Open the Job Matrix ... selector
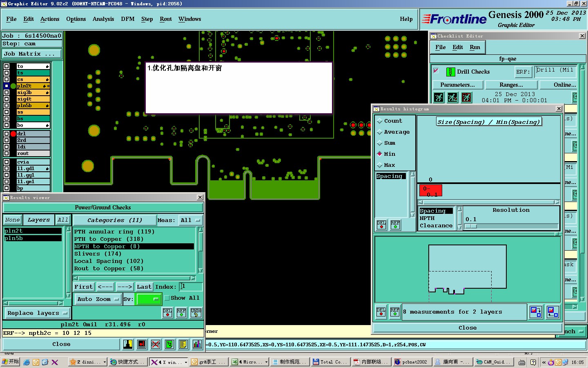Image resolution: width=588 pixels, height=368 pixels. point(31,54)
